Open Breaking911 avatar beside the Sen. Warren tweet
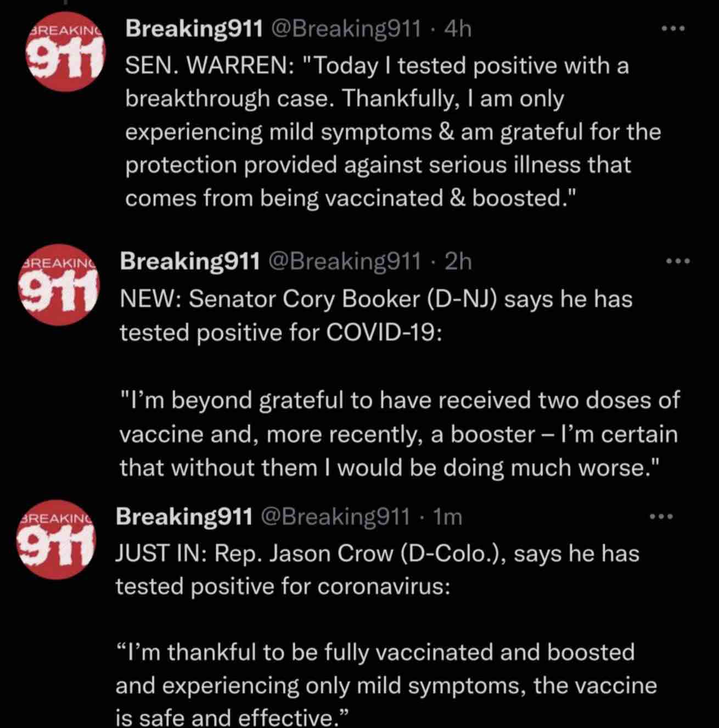The image size is (719, 728). pyautogui.click(x=65, y=51)
